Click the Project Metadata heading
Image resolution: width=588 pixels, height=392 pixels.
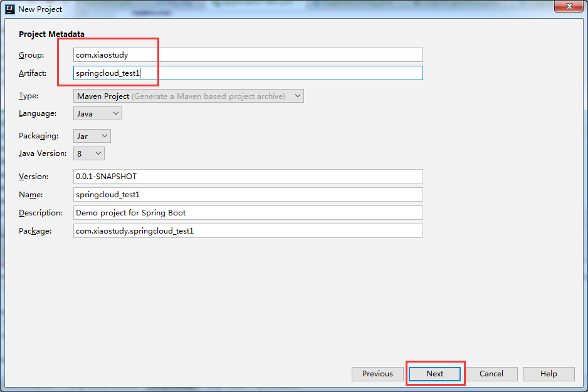click(x=52, y=34)
